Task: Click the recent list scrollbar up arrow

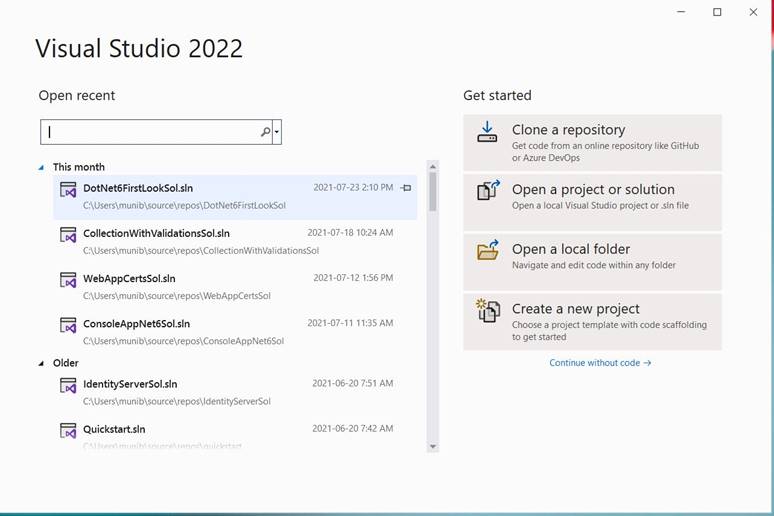Action: [433, 166]
